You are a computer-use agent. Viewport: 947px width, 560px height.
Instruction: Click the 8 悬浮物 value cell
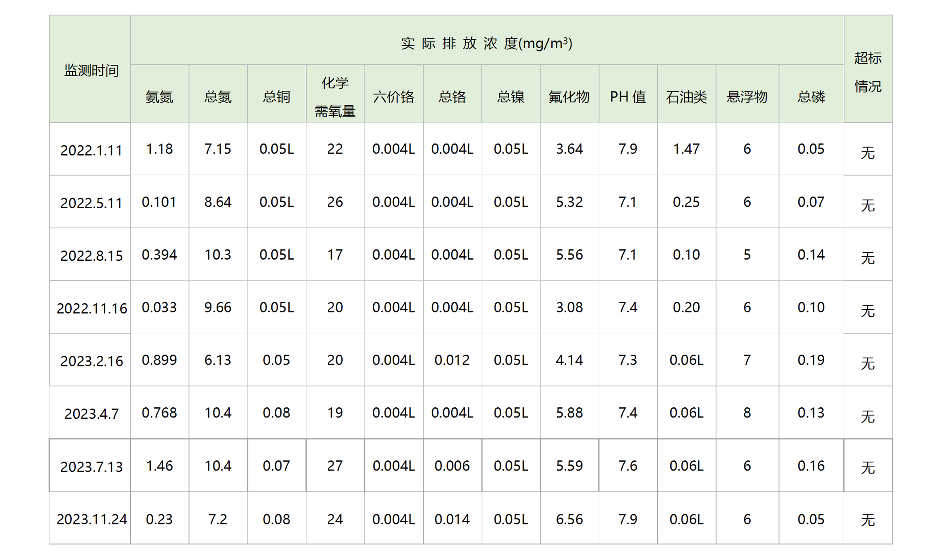747,413
